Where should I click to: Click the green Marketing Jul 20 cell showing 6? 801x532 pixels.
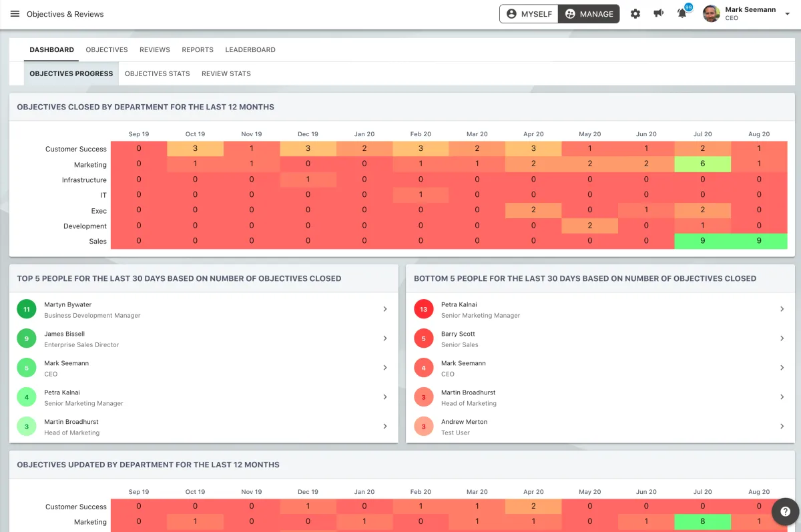click(703, 164)
